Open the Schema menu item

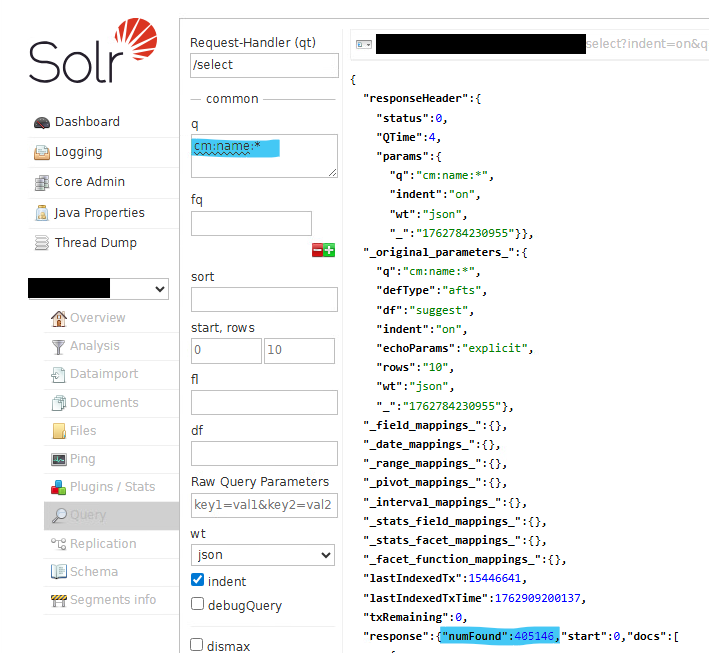click(x=94, y=572)
